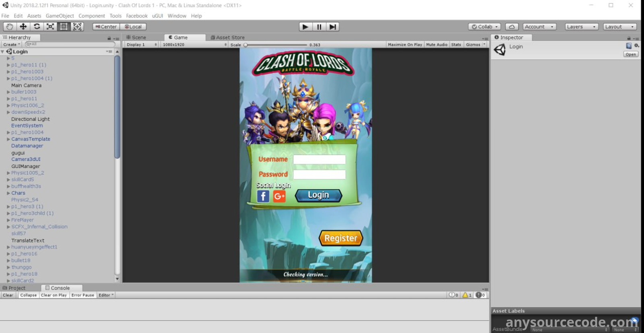Open the GameObject menu

coord(60,16)
